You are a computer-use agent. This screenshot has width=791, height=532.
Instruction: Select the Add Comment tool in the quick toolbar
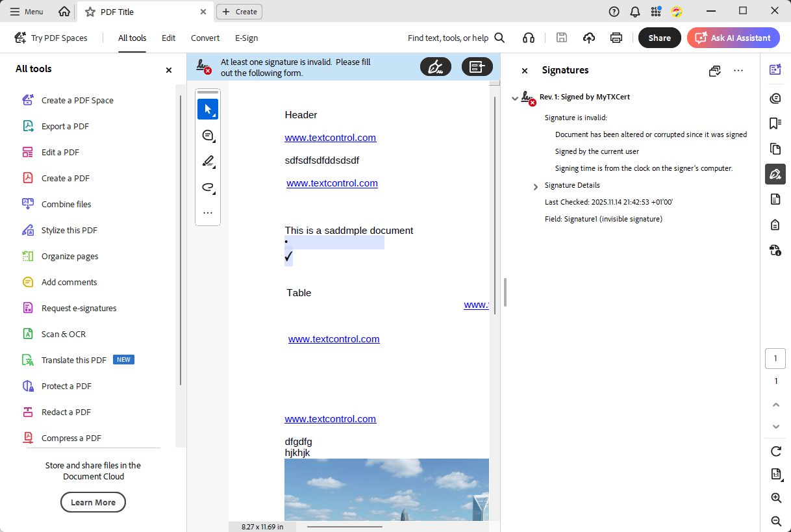208,135
